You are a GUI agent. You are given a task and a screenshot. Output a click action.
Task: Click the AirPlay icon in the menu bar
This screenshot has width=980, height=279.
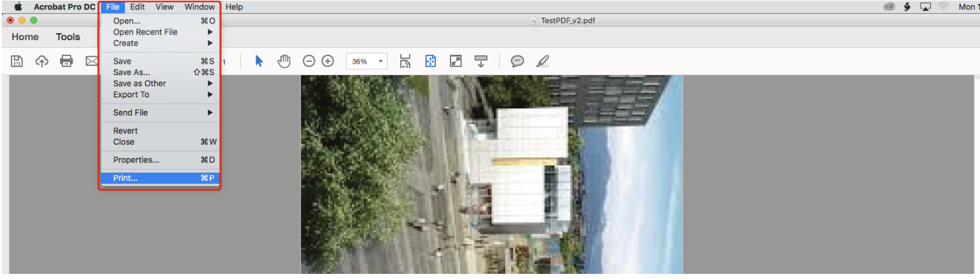925,7
